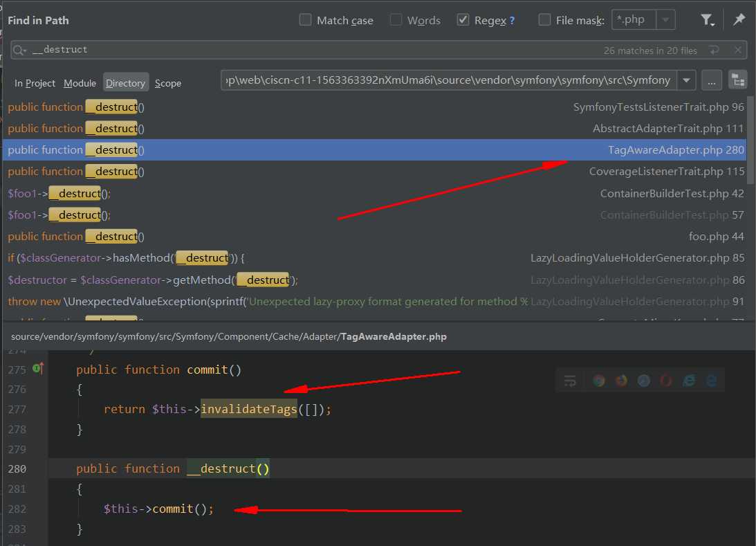Select result LazyLoadingValueHolderGenerator.php 85

[x=375, y=258]
